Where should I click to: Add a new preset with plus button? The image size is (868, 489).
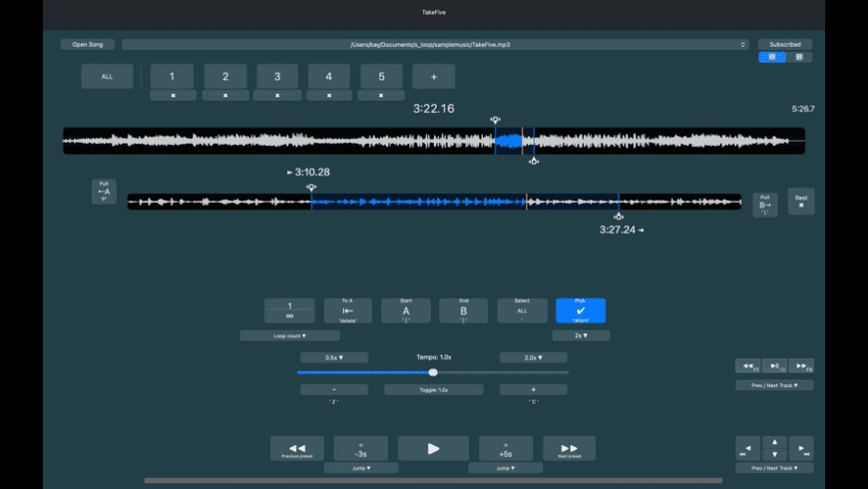(x=434, y=77)
